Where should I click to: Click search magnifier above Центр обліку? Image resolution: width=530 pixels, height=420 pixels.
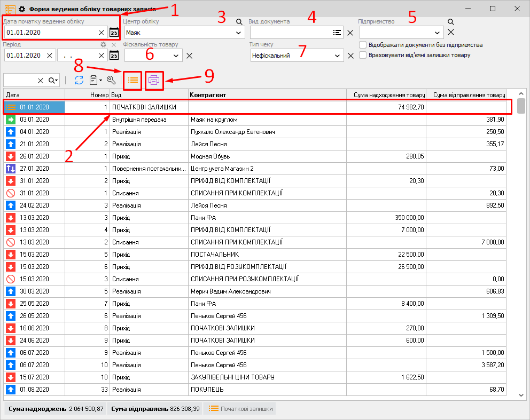pyautogui.click(x=239, y=22)
